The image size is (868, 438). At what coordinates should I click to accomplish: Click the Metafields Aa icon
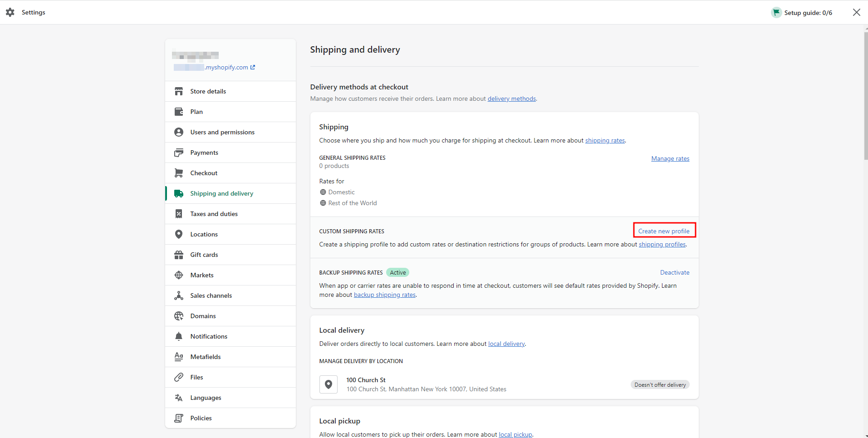[x=179, y=357]
